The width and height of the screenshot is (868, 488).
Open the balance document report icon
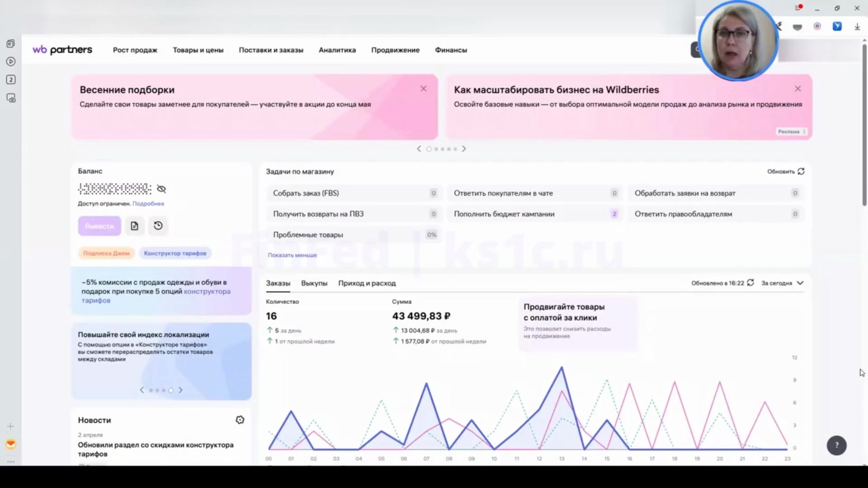click(134, 226)
